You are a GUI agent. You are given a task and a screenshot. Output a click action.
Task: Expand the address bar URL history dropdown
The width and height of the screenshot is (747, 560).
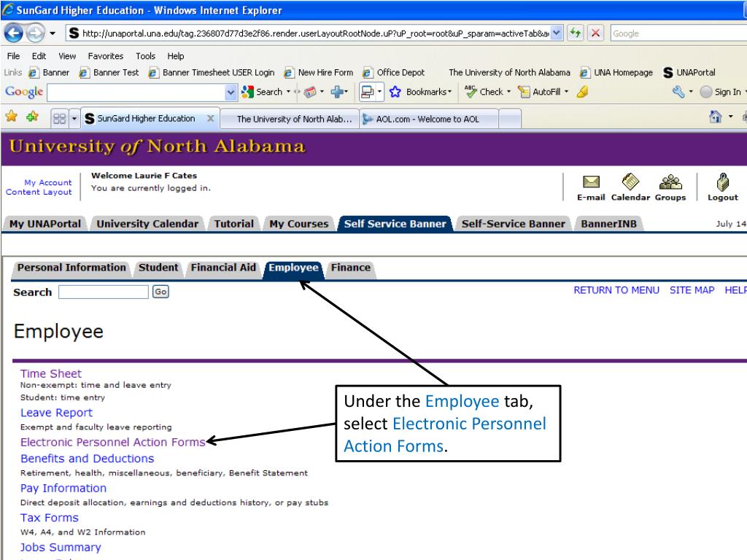coord(557,34)
